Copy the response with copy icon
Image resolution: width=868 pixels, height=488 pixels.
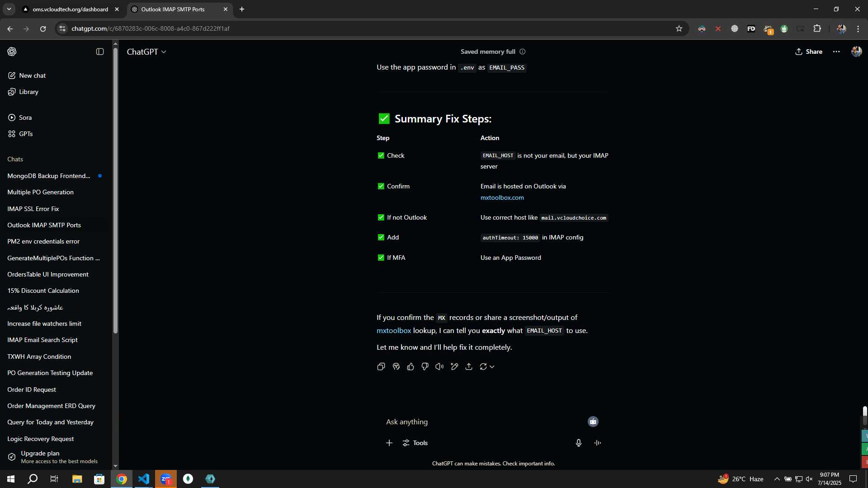coord(381,366)
